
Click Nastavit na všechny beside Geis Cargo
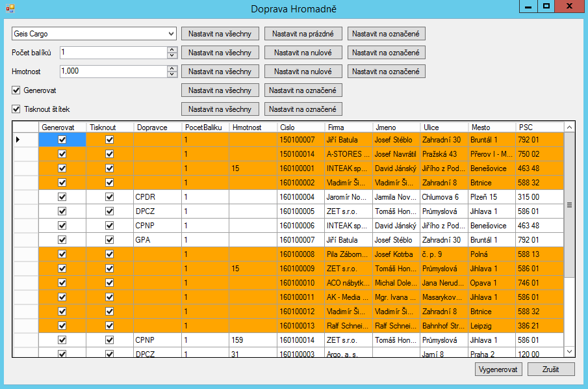(x=220, y=34)
